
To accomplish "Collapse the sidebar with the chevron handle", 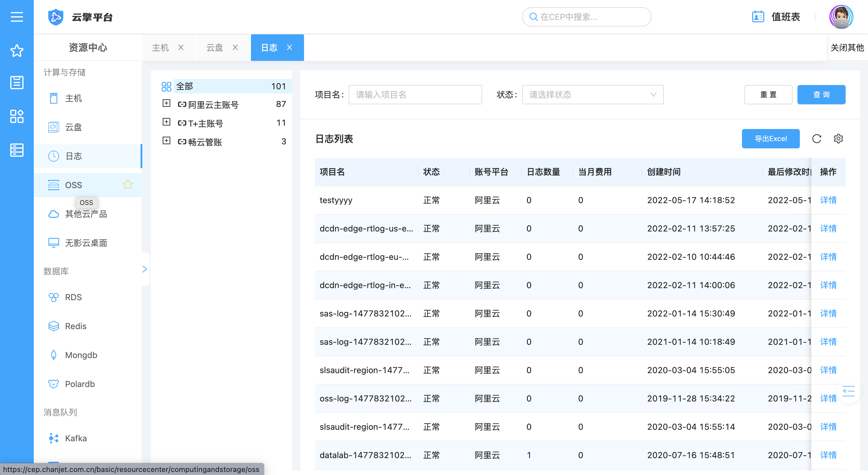I will pyautogui.click(x=145, y=269).
